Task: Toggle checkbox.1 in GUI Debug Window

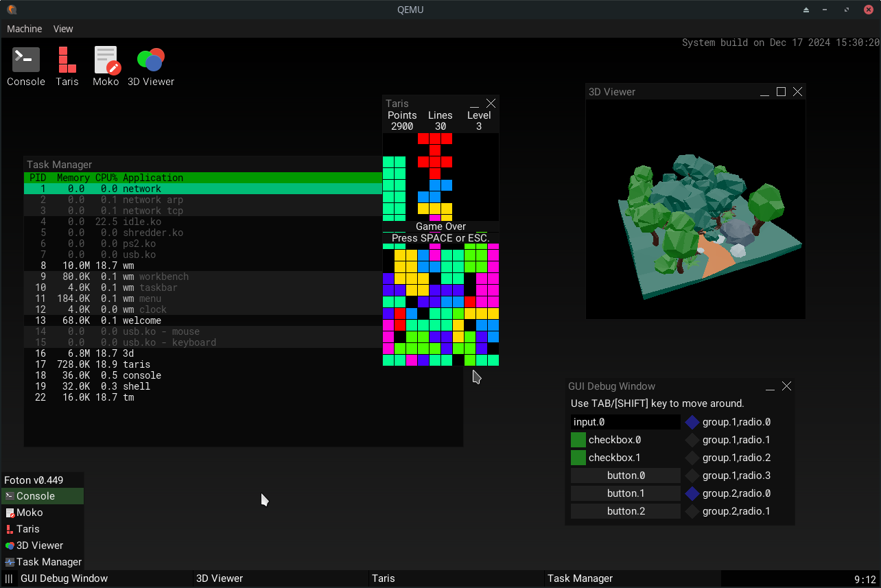Action: tap(578, 458)
